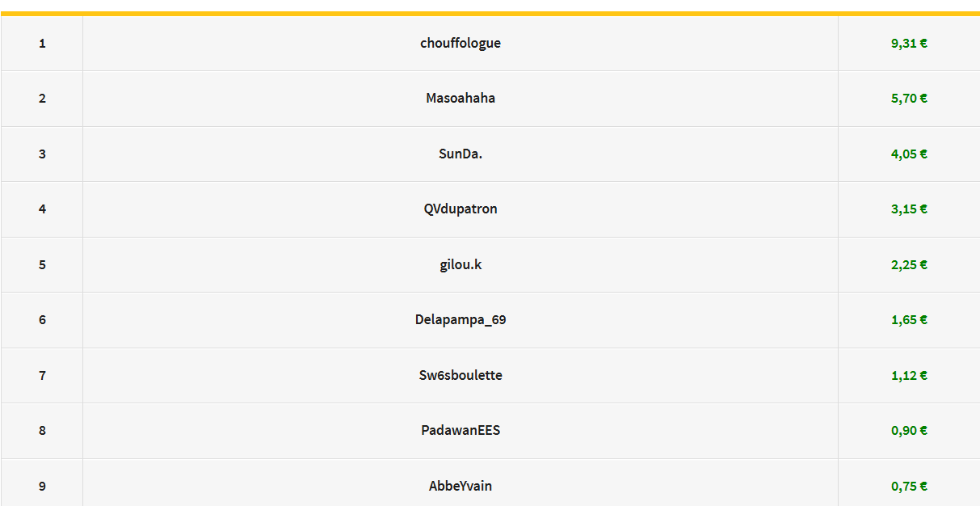The width and height of the screenshot is (980, 506).
Task: Select the 5,70 € prize value
Action: pos(909,99)
